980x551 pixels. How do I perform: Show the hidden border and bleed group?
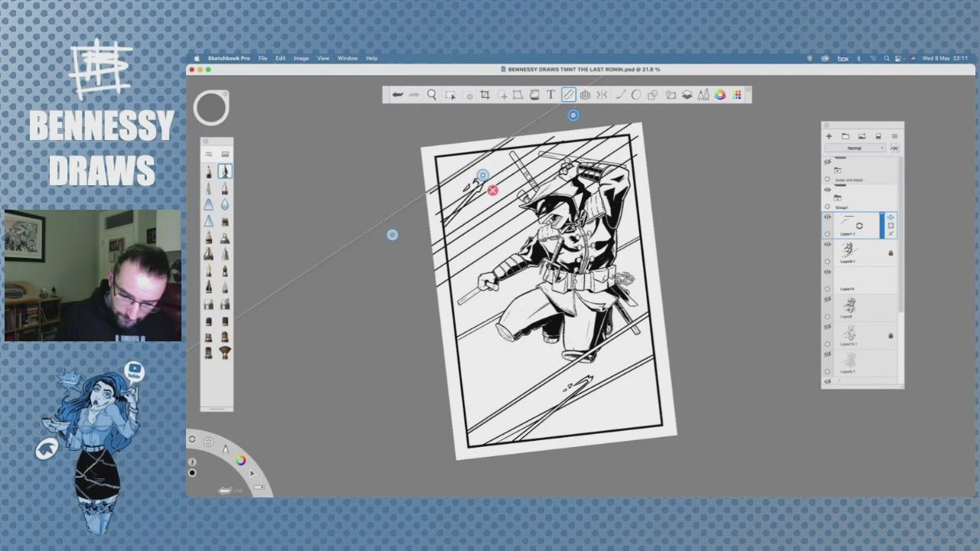[827, 162]
